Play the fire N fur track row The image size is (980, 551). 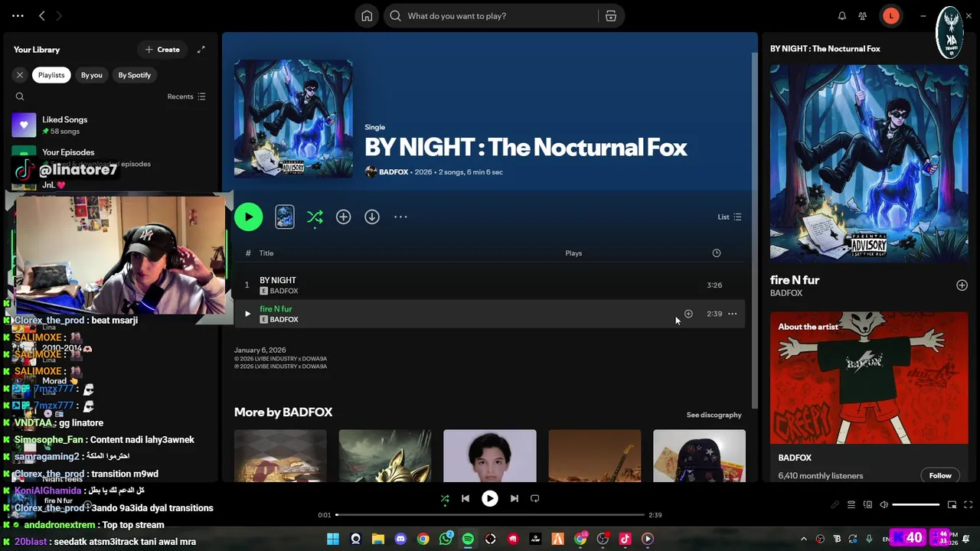[247, 314]
